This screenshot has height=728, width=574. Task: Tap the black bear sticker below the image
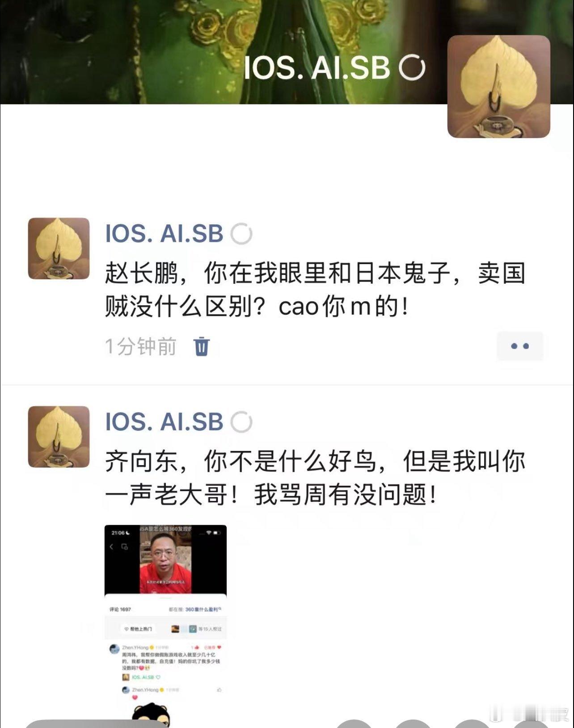pyautogui.click(x=151, y=715)
